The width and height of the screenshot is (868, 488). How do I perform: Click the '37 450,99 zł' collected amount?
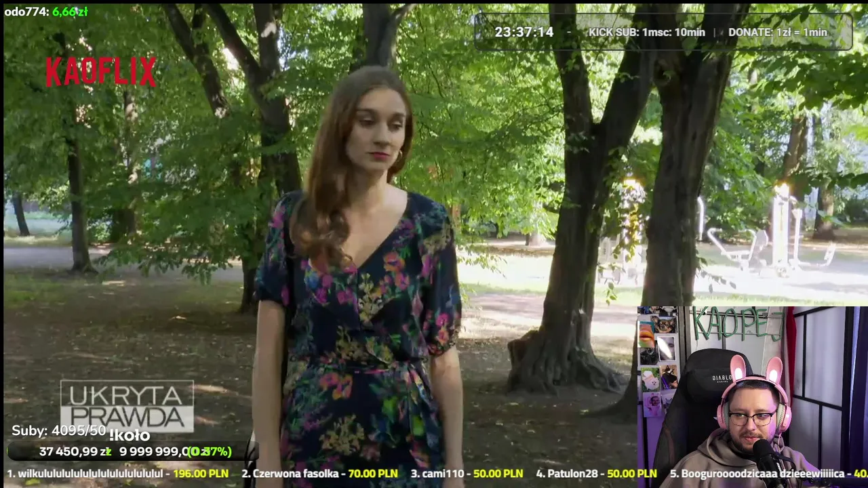75,451
